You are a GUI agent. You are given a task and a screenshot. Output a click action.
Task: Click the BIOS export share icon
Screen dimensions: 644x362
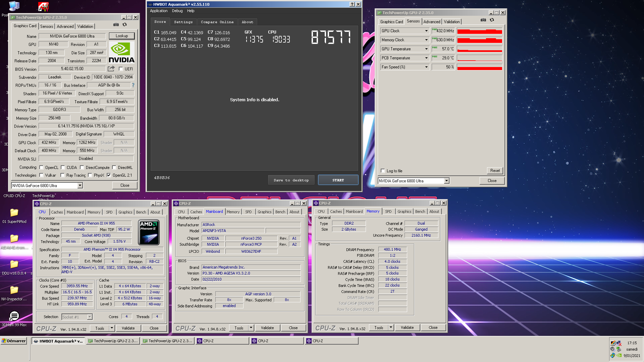(x=111, y=69)
